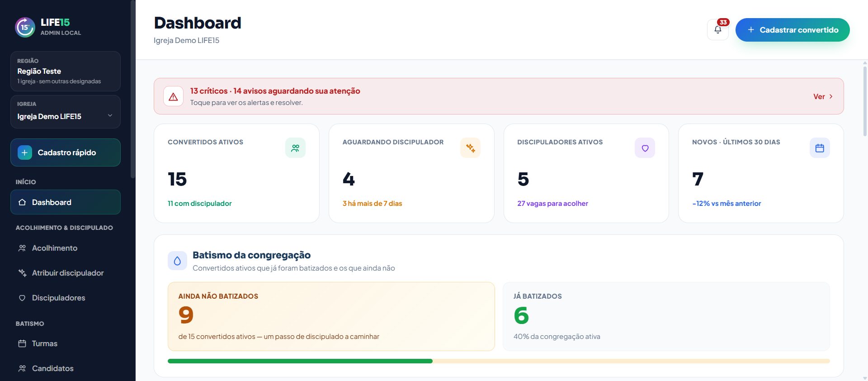The height and width of the screenshot is (381, 868).
Task: Click the LIFE15 logo icon
Action: click(25, 27)
